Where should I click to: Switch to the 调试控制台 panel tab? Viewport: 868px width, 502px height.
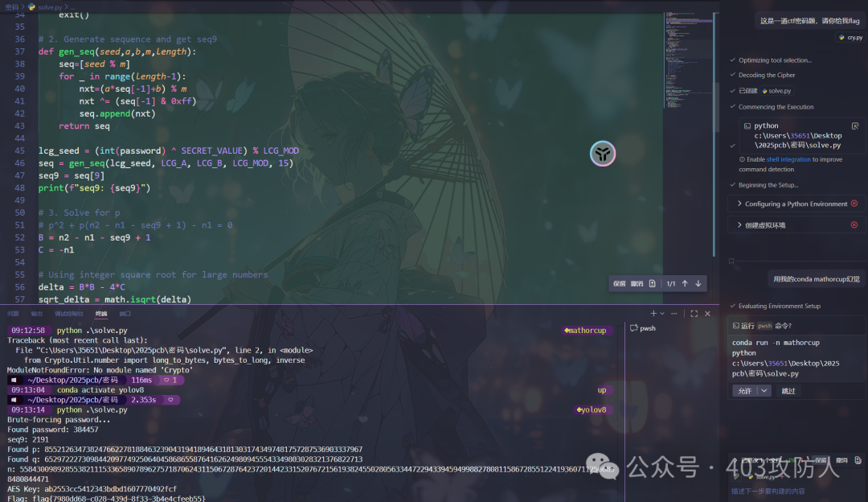(68, 314)
